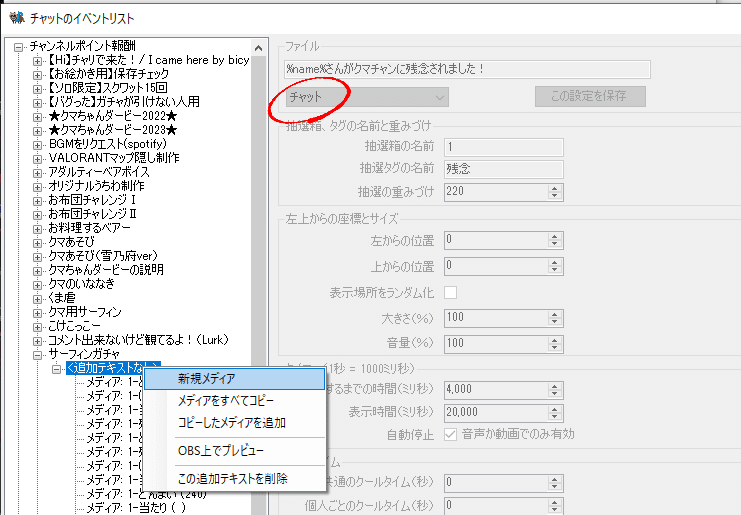Choose この追加テキストを削除 menu entry
Viewport: 741px width, 515px height.
pos(234,479)
